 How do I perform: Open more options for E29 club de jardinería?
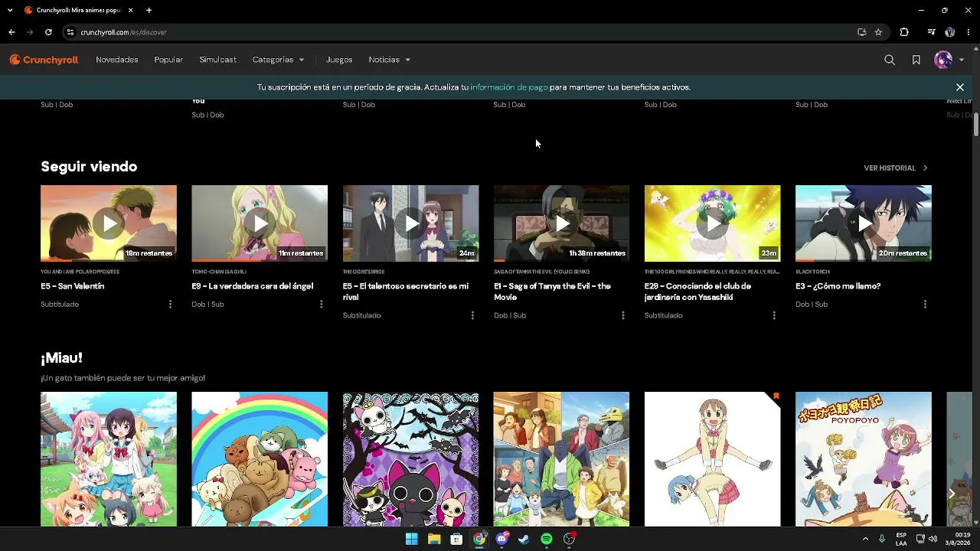click(774, 315)
